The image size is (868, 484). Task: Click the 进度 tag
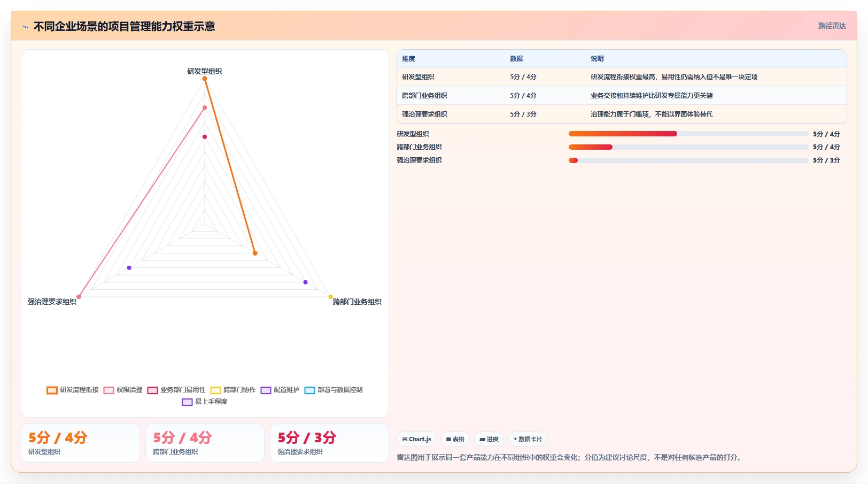(489, 439)
